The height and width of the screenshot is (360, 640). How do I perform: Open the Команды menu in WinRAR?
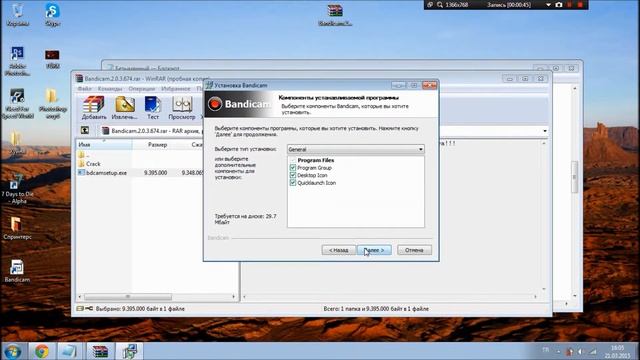(110, 89)
